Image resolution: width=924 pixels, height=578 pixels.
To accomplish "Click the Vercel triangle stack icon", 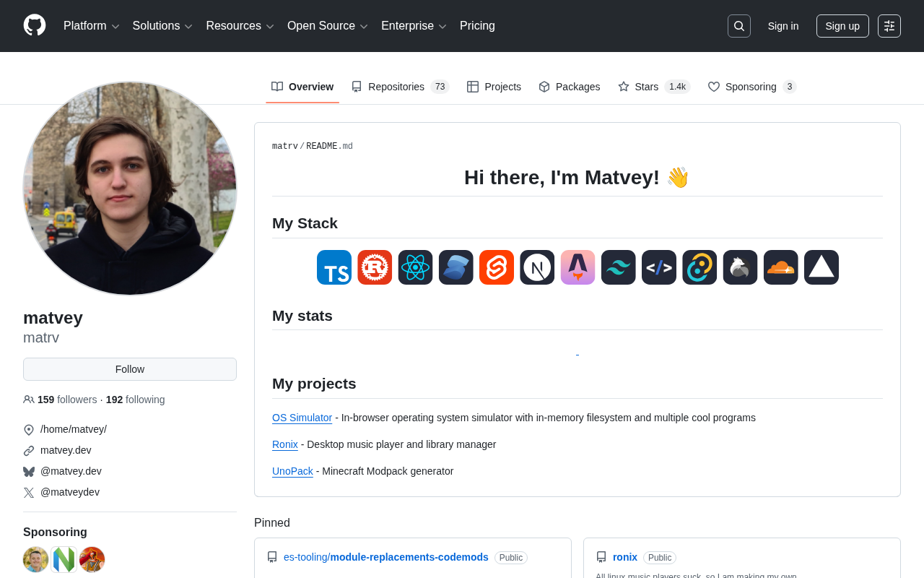I will pos(821,267).
